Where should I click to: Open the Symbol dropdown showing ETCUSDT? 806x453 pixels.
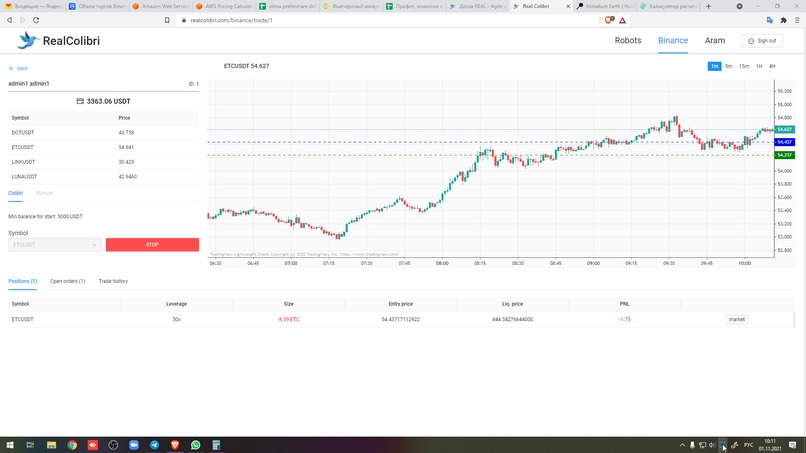(54, 245)
